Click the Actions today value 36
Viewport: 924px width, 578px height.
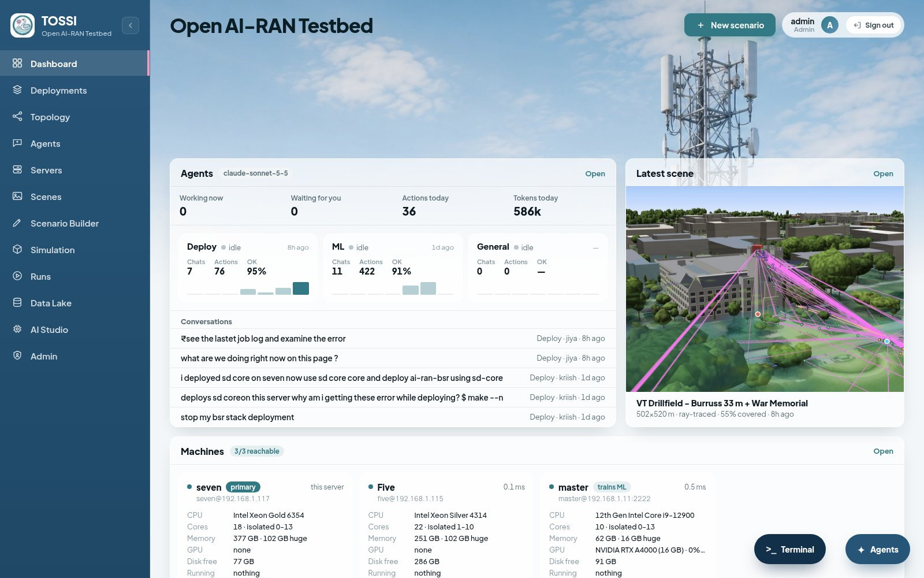point(409,212)
